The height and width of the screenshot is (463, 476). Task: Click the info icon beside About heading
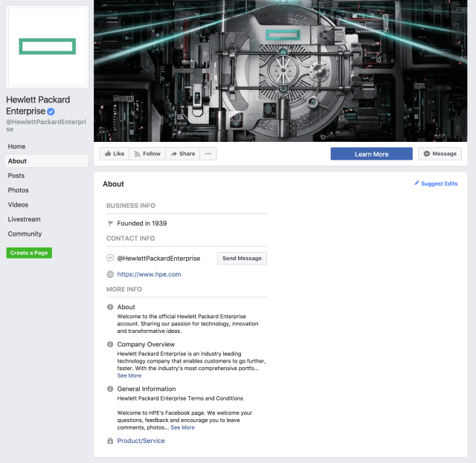110,307
